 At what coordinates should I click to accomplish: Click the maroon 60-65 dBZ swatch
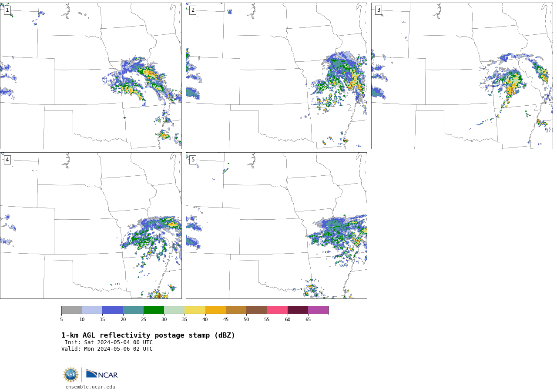tap(298, 310)
